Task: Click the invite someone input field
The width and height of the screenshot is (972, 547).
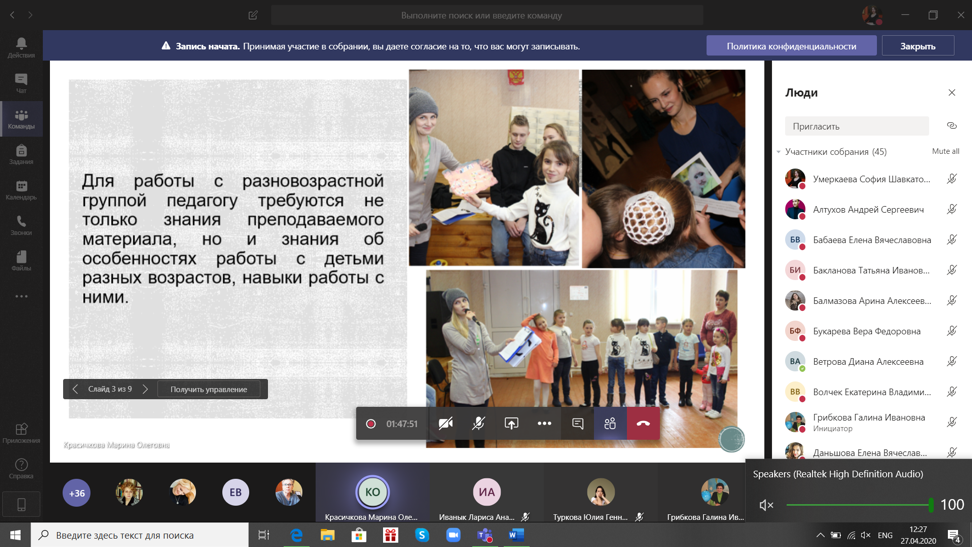Action: click(857, 126)
